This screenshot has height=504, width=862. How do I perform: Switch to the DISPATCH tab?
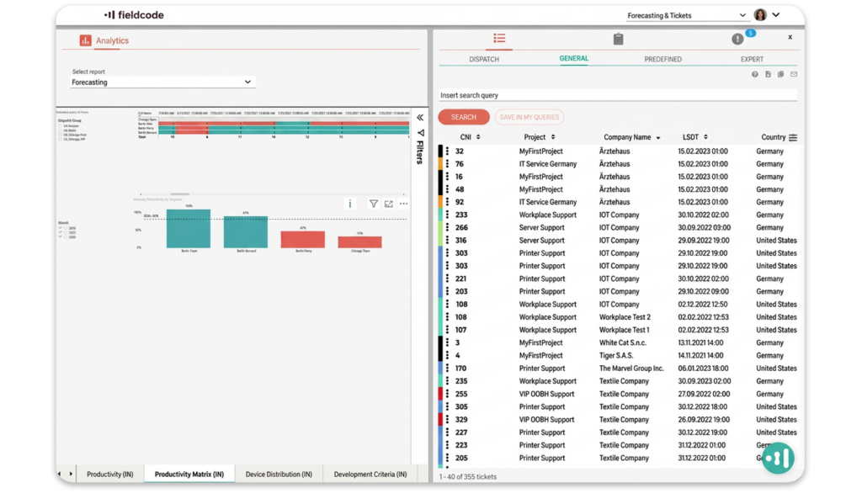(x=484, y=59)
